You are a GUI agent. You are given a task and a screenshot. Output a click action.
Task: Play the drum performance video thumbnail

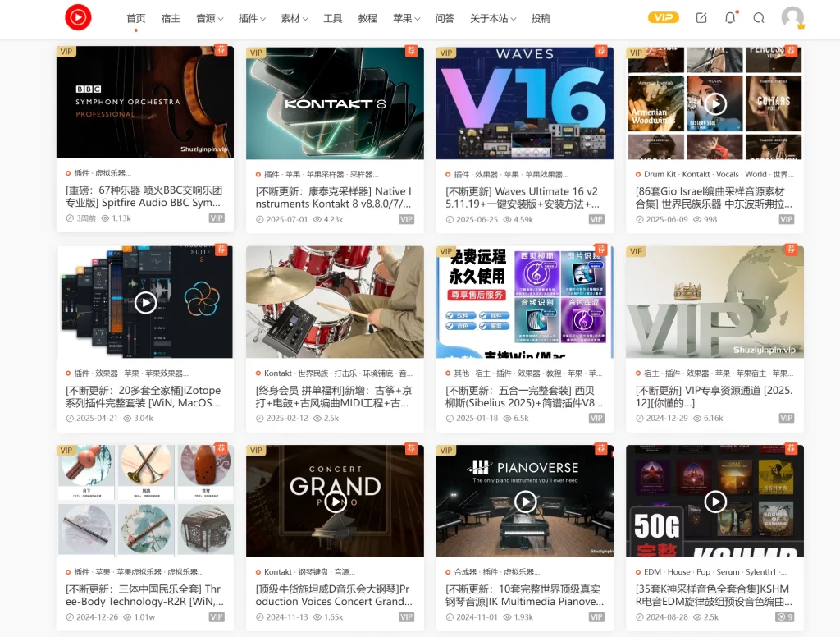click(335, 302)
